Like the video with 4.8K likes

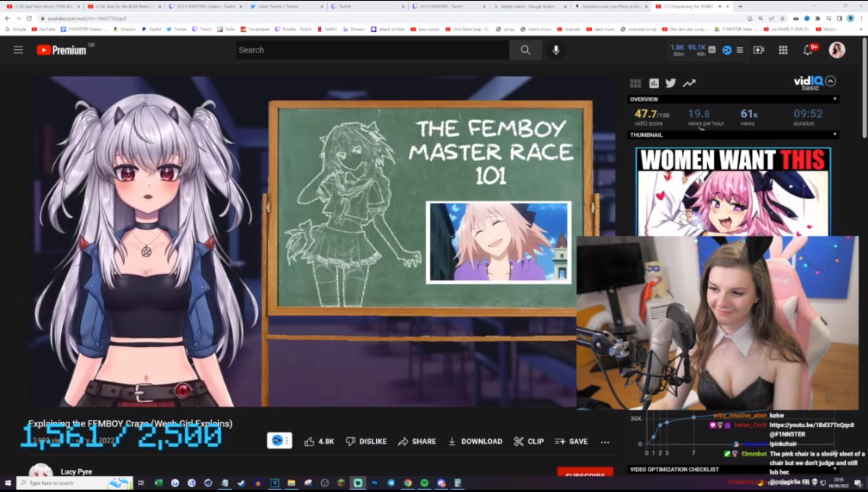[x=320, y=441]
